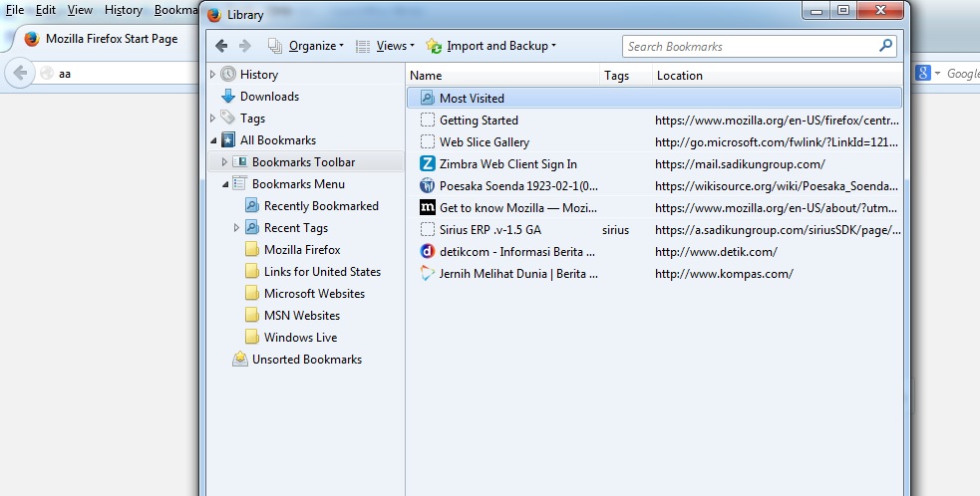Click the mail.sadikungroup.com location

(740, 164)
